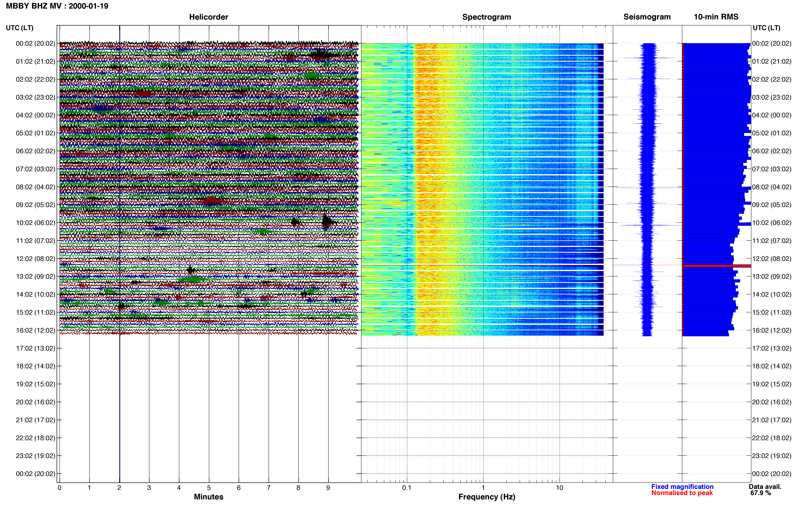Click RMS-side time label '06:02 (02:02)'
The height and width of the screenshot is (508, 812).
772,151
